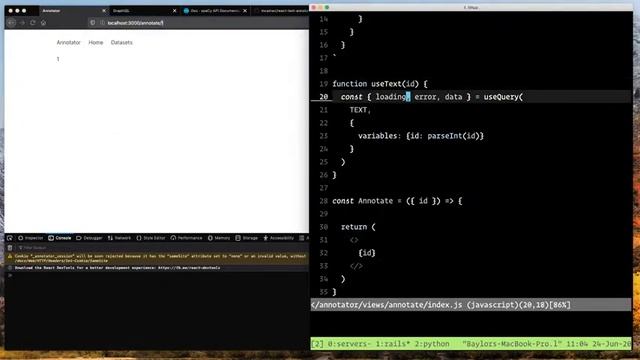
Task: Select the Console devtools panel
Action: [x=60, y=238]
